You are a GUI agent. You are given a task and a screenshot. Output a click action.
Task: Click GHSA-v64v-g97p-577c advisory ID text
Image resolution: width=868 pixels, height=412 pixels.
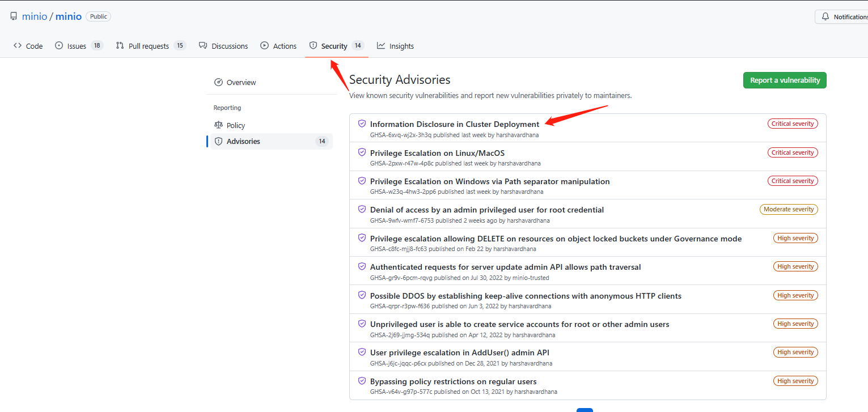click(401, 392)
